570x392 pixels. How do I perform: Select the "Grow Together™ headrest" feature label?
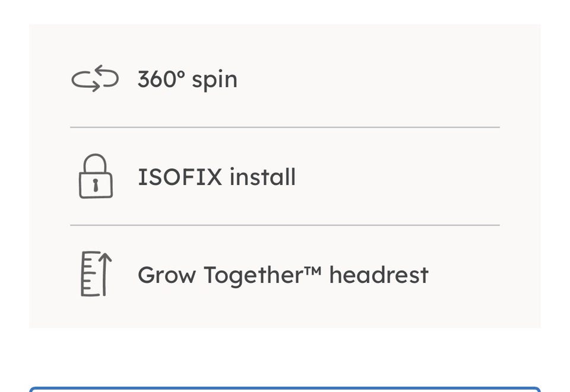283,275
